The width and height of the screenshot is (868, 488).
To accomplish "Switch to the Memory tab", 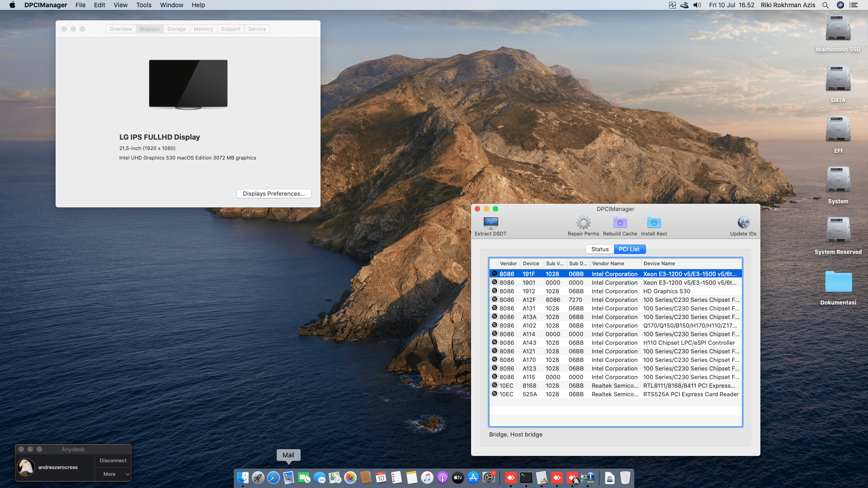I will tap(203, 29).
